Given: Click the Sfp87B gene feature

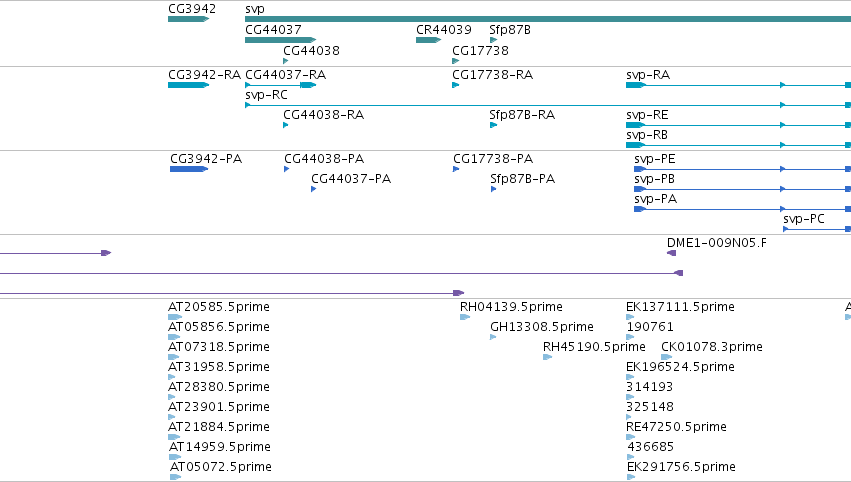Looking at the screenshot, I should [493, 40].
